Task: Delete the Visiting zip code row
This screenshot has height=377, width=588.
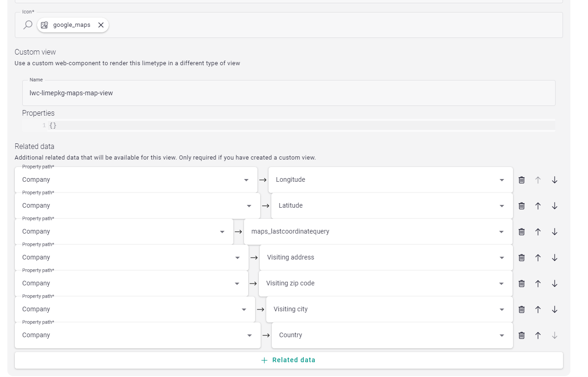Action: 521,284
